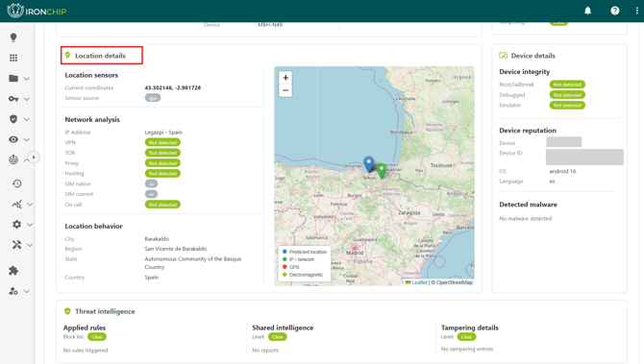Expand the settings gear menu chevron
The height and width of the screenshot is (364, 644).
point(30,225)
